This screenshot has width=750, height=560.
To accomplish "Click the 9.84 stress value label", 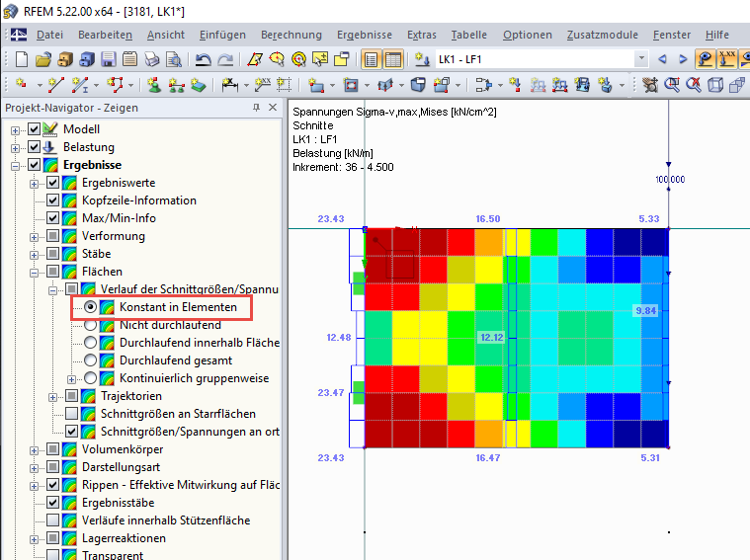I will point(645,311).
